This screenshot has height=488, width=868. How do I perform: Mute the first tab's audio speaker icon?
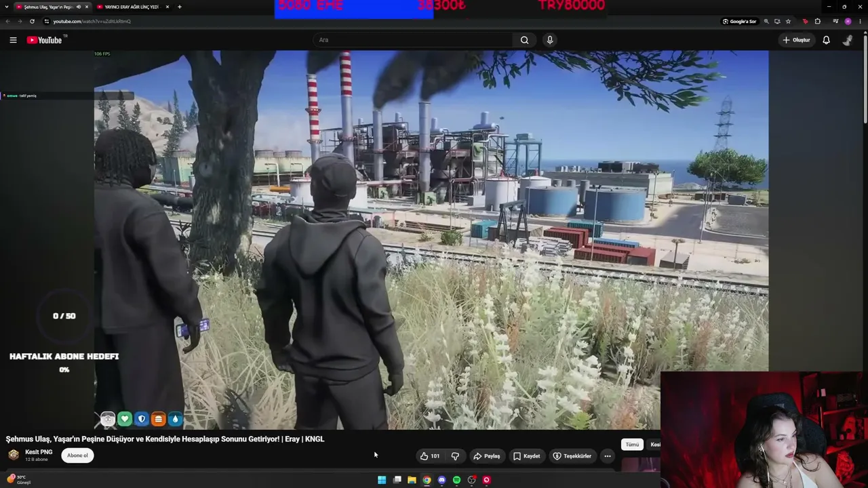click(78, 7)
